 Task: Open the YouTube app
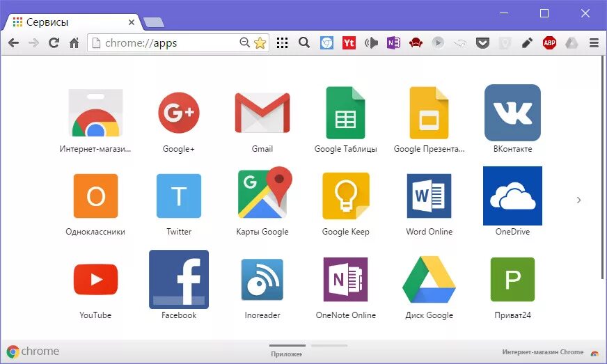click(95, 279)
